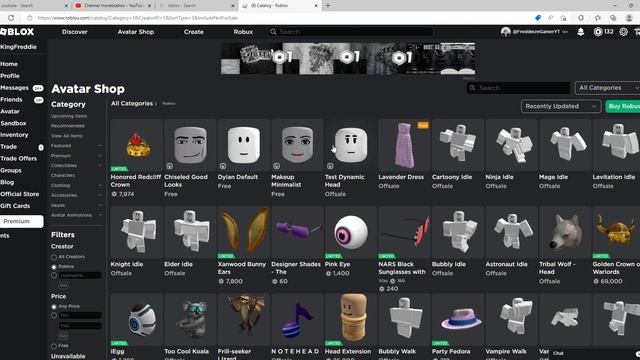
Task: Open the iEgg item thumbnail
Action: tap(136, 319)
